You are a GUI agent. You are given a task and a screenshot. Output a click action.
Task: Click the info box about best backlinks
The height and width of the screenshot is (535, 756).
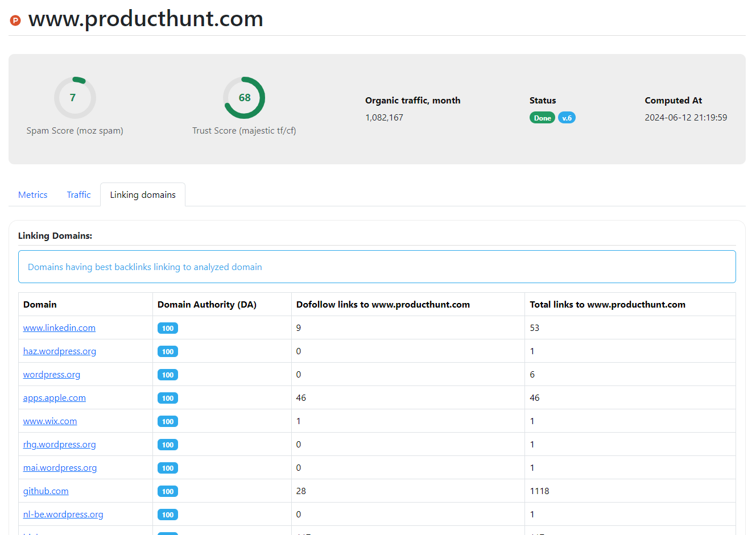coord(377,267)
